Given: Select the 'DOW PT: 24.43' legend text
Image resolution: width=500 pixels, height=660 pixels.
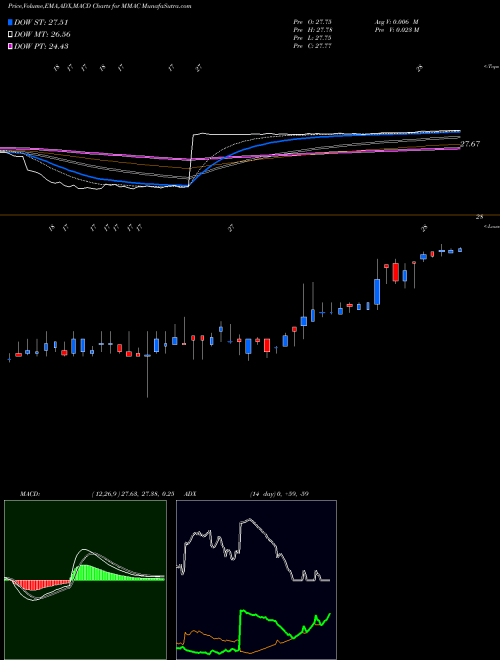Looking at the screenshot, I should tap(41, 46).
